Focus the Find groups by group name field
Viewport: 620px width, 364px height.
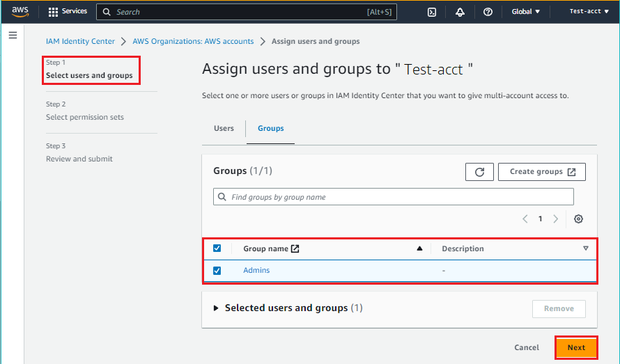tap(394, 197)
